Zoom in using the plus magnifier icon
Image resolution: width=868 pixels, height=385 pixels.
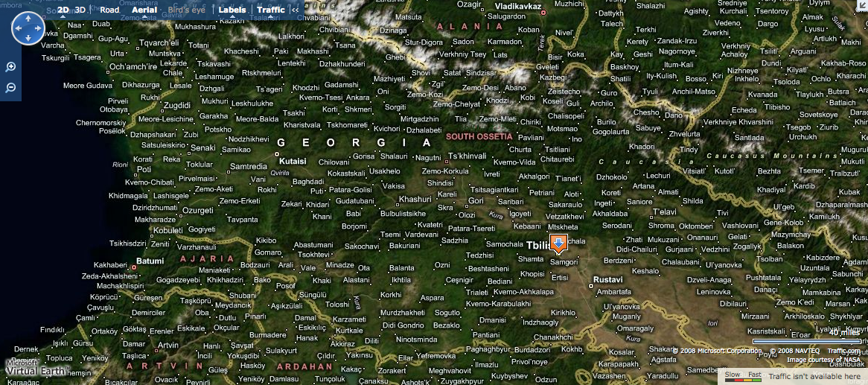click(x=10, y=67)
